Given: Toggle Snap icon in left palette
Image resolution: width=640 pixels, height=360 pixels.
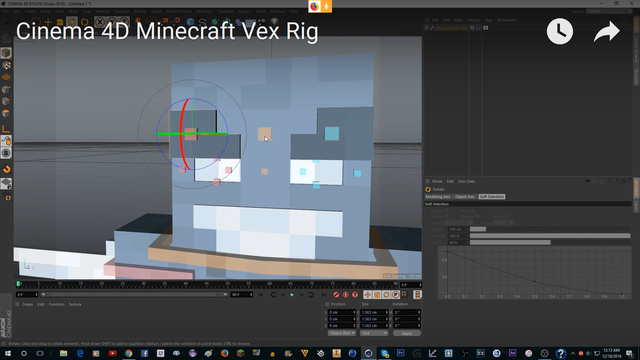Looking at the screenshot, I should pos(6,153).
